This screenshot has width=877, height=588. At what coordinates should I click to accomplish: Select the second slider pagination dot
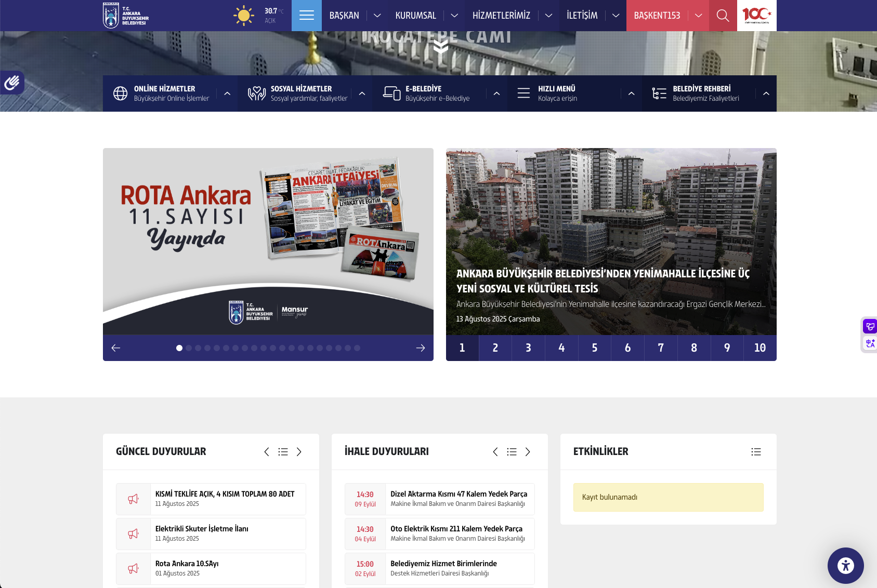pos(189,348)
